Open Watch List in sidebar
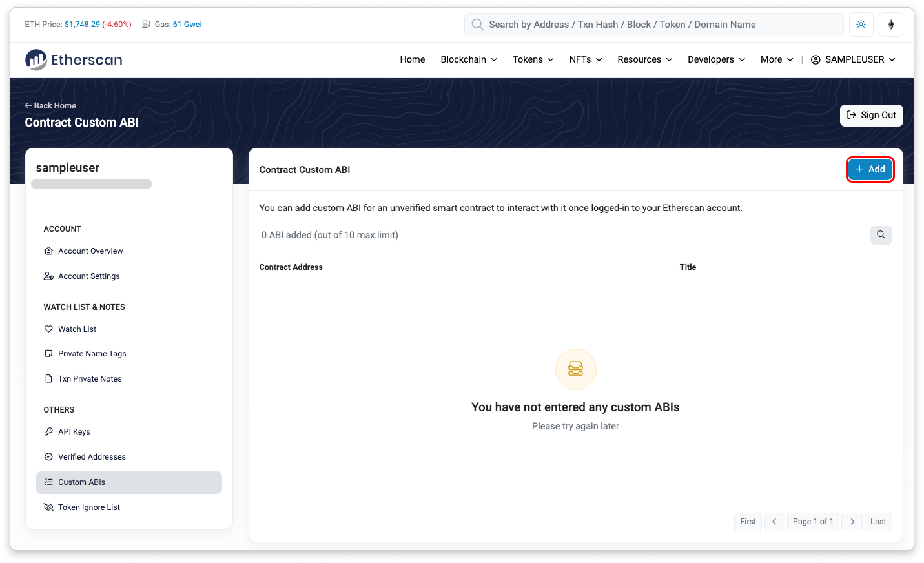Viewport: 924px width, 563px height. coord(77,329)
